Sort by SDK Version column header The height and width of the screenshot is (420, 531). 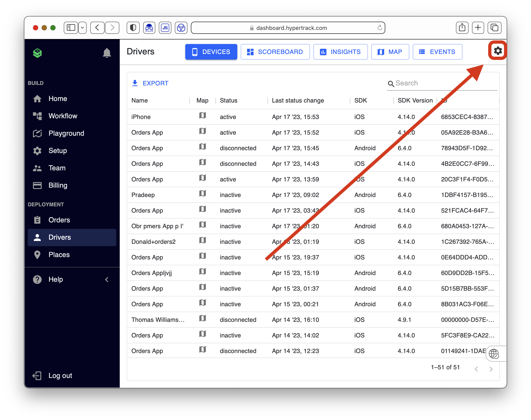[x=415, y=100]
